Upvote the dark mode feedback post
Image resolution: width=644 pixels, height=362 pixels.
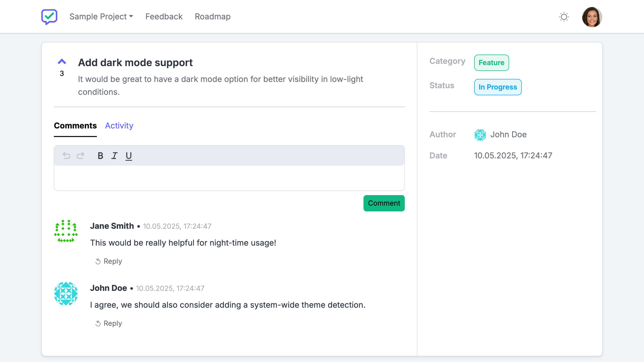[62, 62]
